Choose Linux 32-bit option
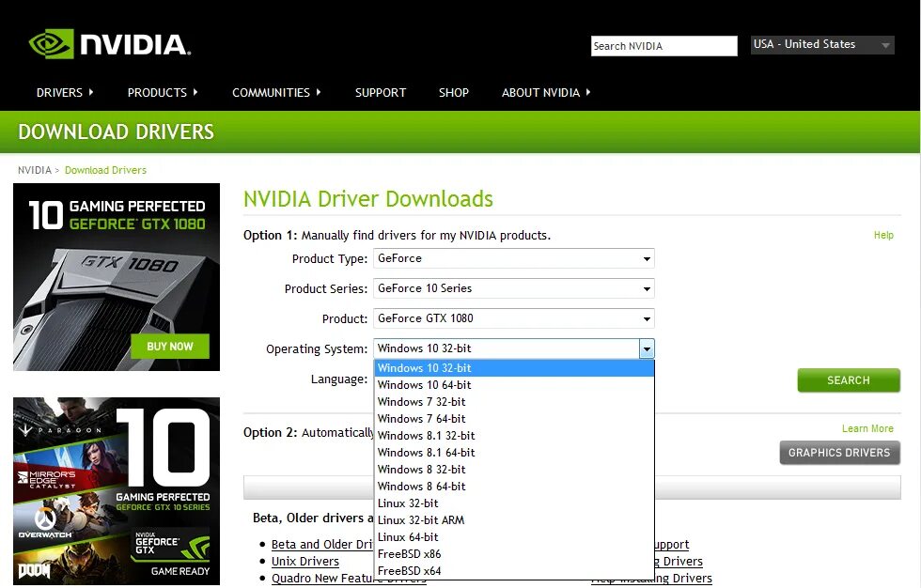 [514, 503]
